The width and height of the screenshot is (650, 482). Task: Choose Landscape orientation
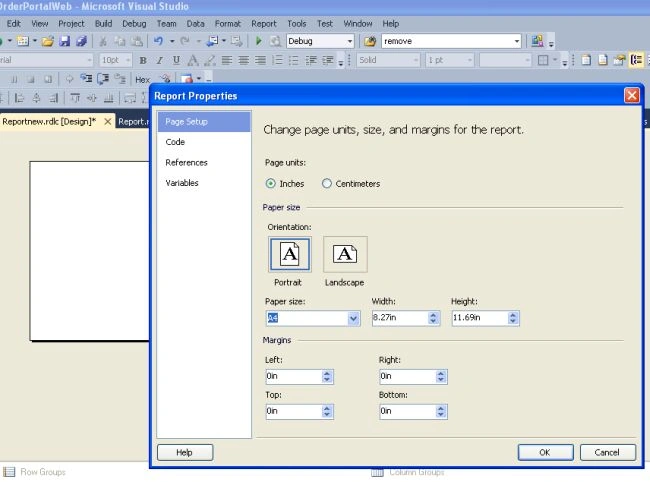pos(345,254)
